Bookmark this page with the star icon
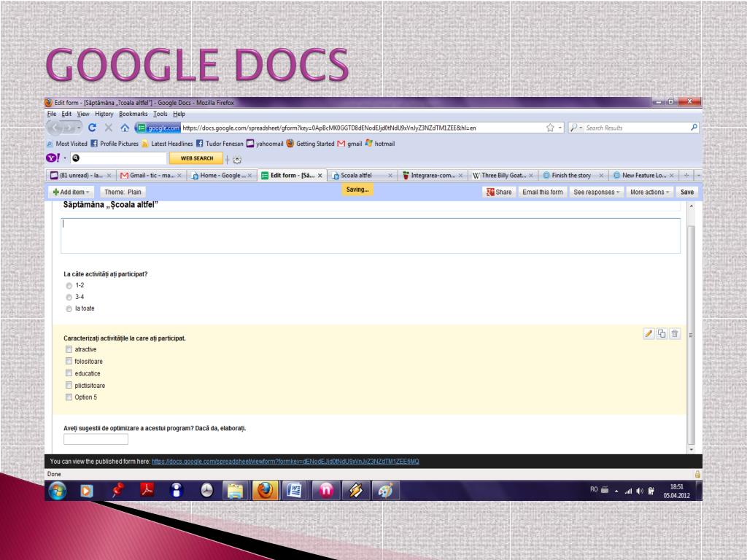 [x=550, y=128]
